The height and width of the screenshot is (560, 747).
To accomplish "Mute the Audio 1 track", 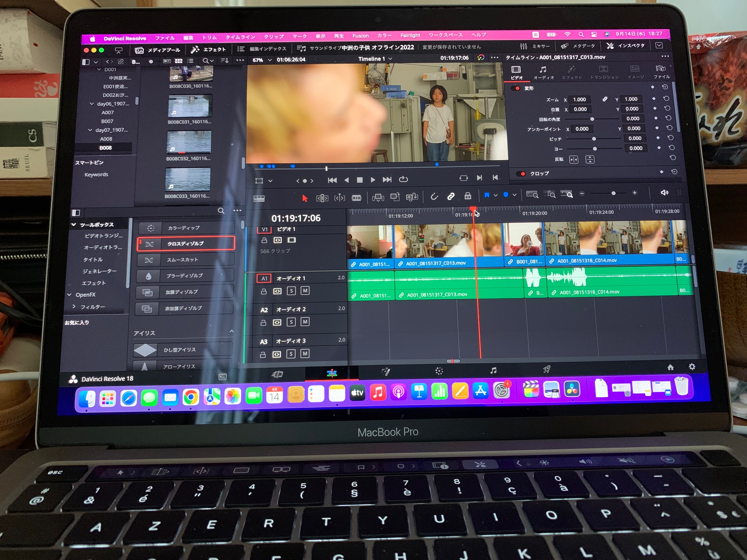I will pos(305,291).
